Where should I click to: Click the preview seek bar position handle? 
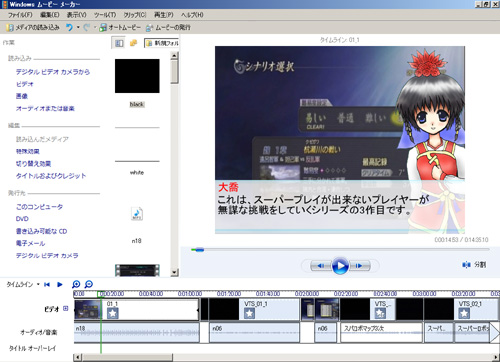pos(199,250)
